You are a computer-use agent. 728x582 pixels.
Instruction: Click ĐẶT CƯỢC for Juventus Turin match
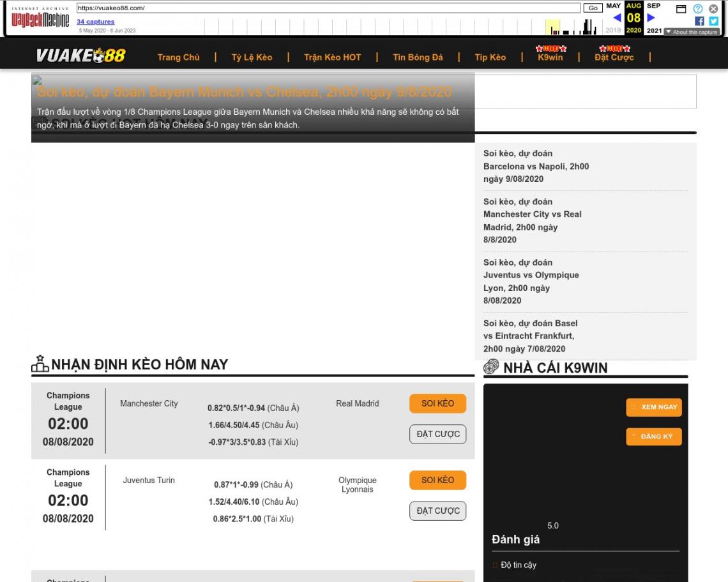pyautogui.click(x=438, y=511)
